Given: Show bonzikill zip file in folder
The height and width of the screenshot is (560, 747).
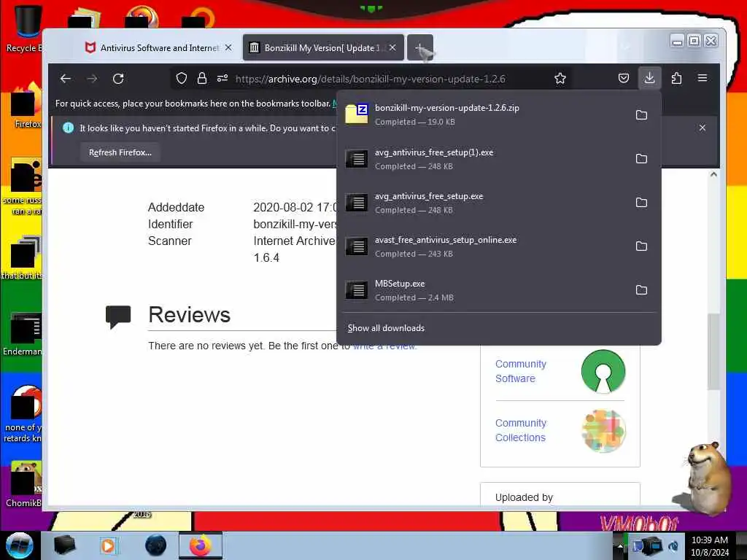Looking at the screenshot, I should click(642, 114).
